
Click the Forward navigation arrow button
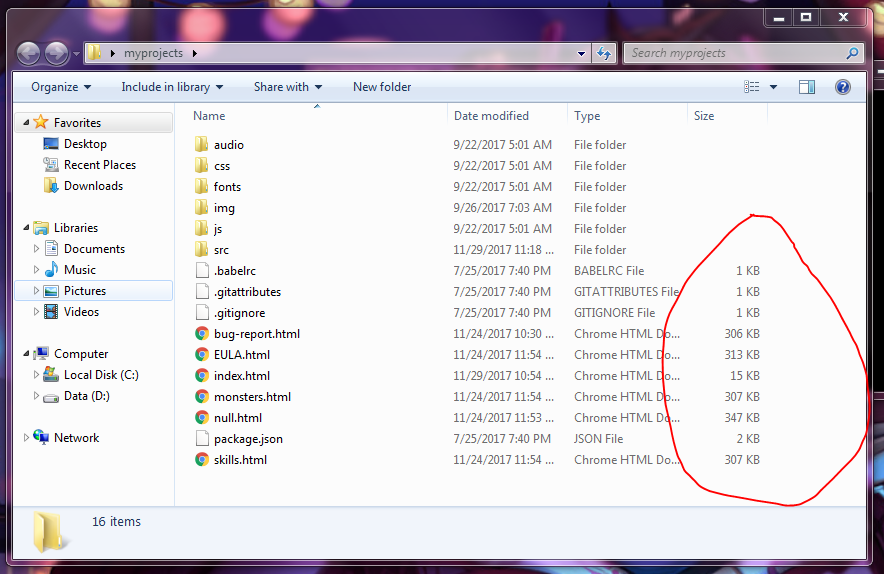point(56,54)
